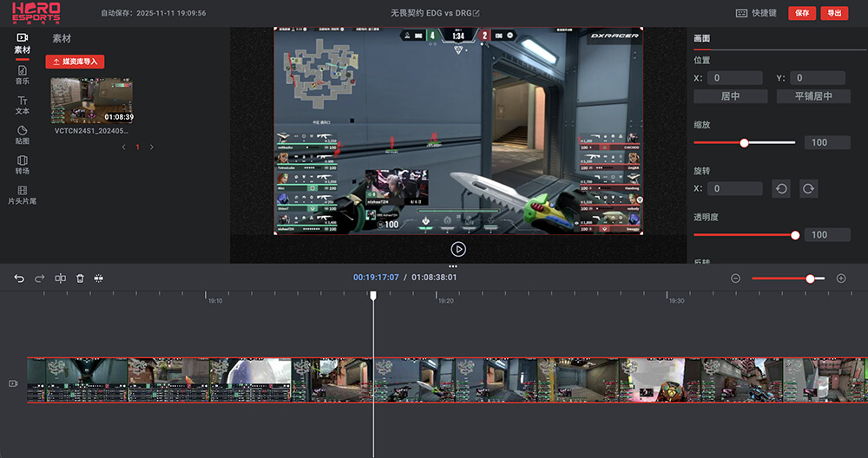Select the VCTCN24S1 video thumbnail
This screenshot has height=458, width=868.
[x=92, y=101]
